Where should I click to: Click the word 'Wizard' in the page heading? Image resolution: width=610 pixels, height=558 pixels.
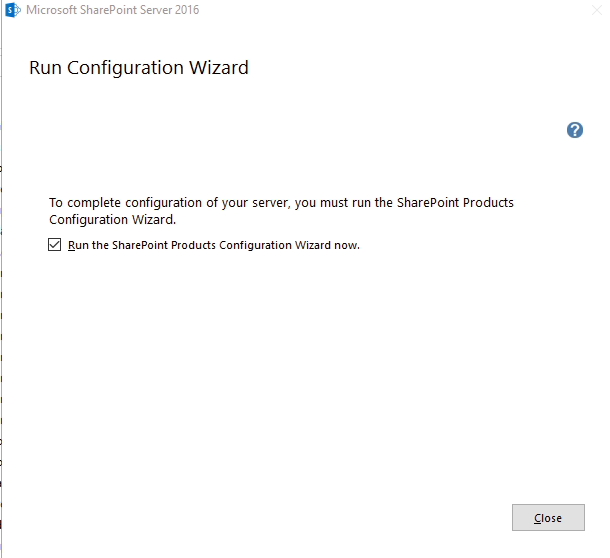[x=219, y=68]
